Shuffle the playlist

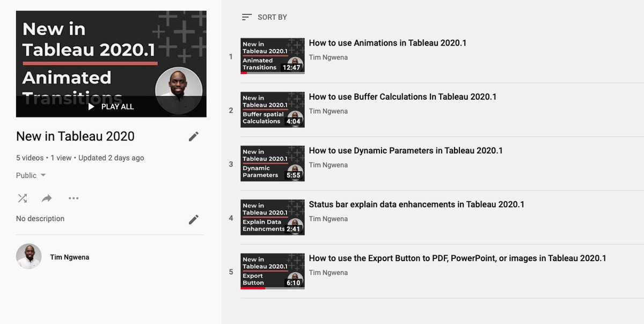pyautogui.click(x=23, y=198)
